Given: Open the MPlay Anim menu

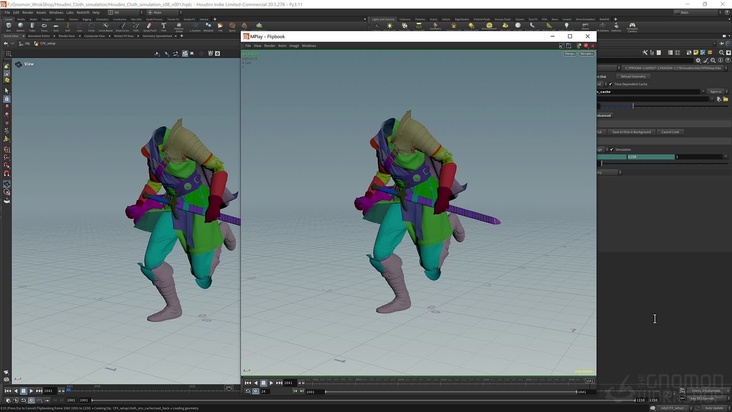Looking at the screenshot, I should [x=282, y=46].
